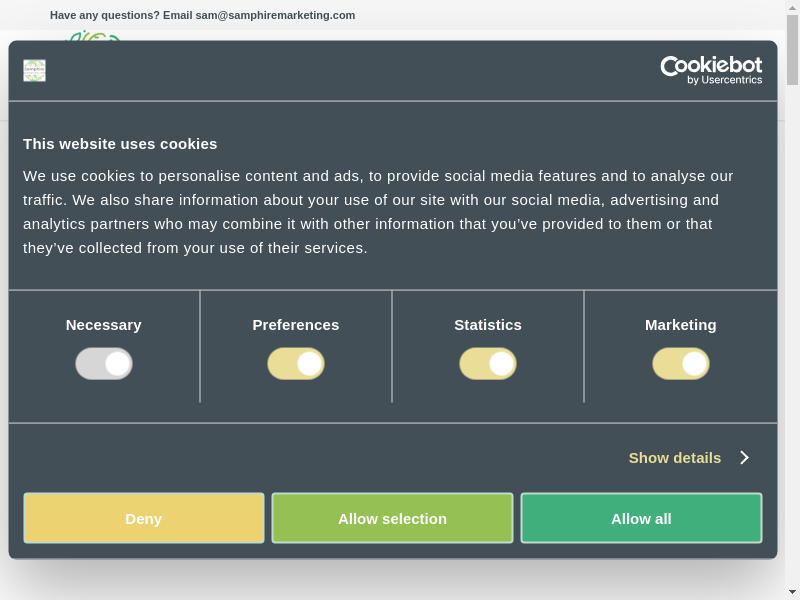Choose the Allow selection button
Screen dimensions: 800x600
click(392, 518)
